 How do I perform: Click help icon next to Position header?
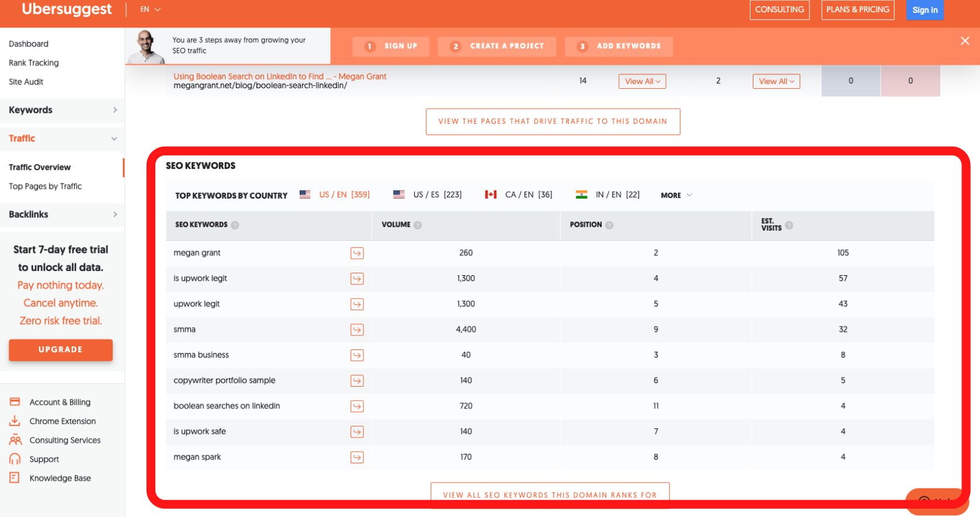[x=609, y=225]
